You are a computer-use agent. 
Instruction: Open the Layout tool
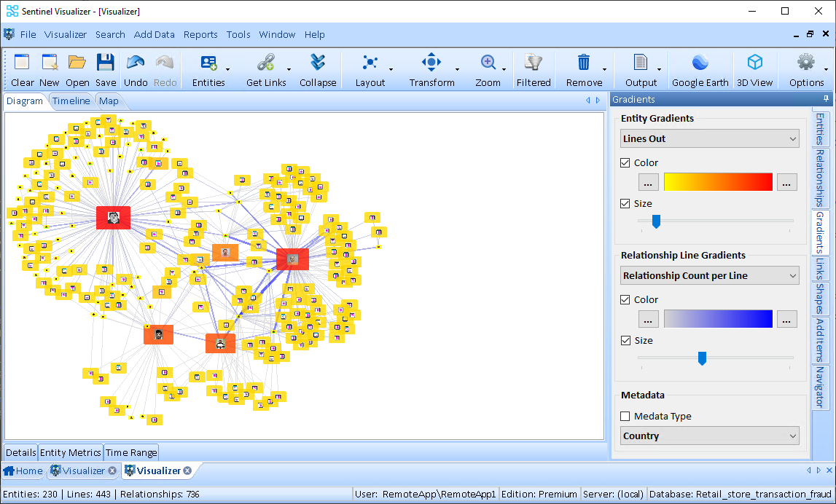pos(370,63)
